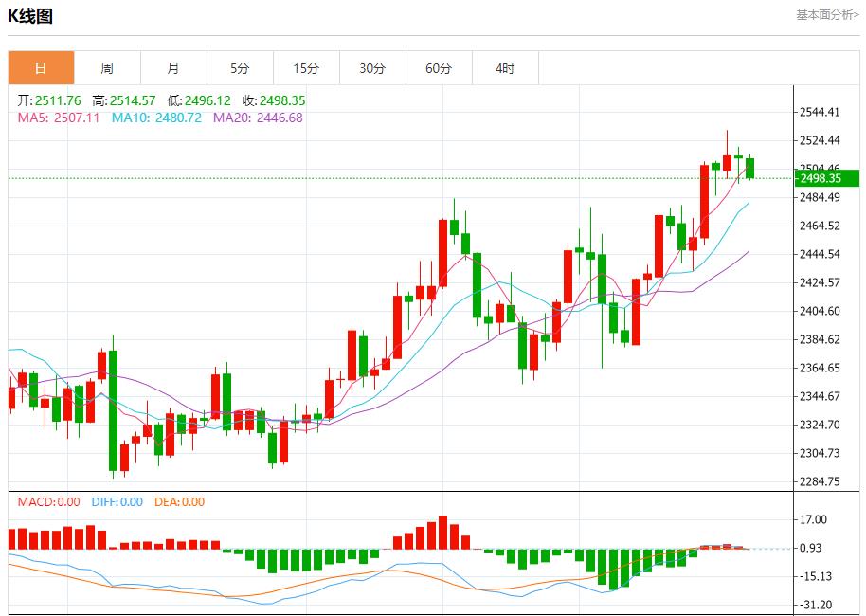The height and width of the screenshot is (616, 866).
Task: Switch to the 周 weekly tab
Action: (x=107, y=68)
